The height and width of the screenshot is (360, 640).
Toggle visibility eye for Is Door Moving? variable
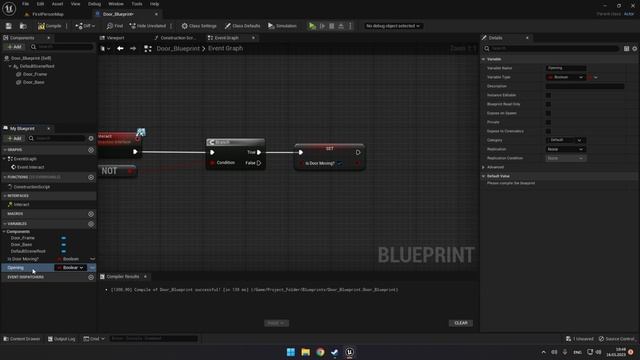point(92,259)
